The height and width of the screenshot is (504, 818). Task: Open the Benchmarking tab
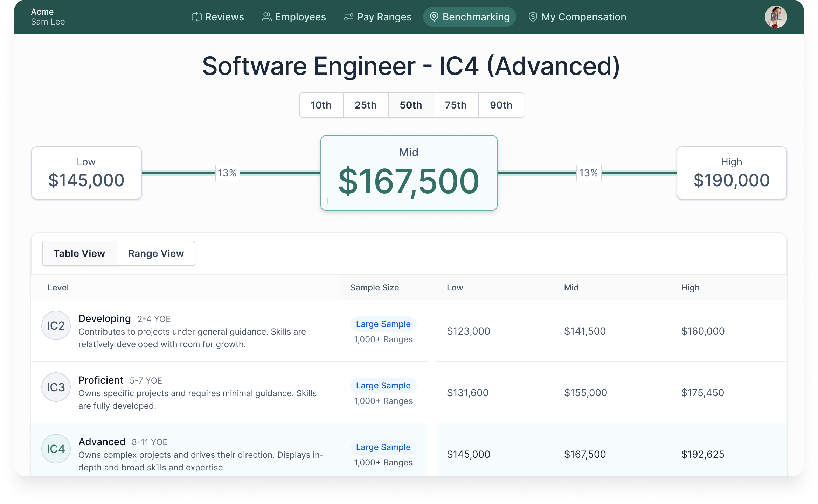(469, 16)
